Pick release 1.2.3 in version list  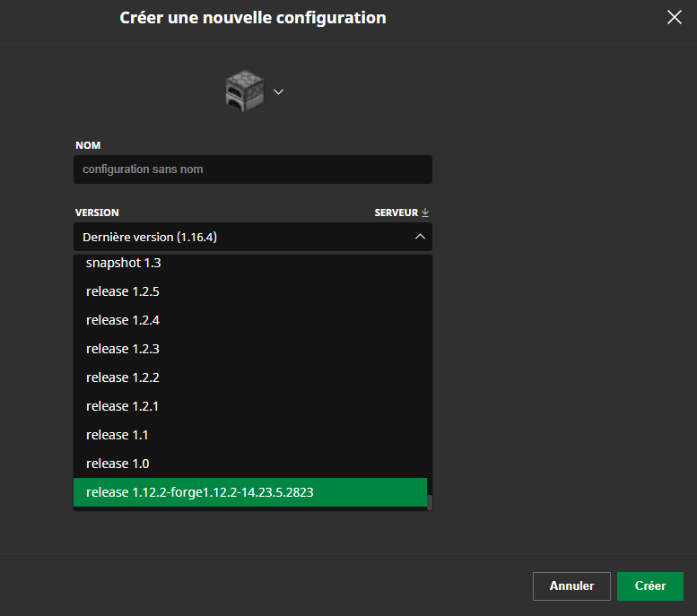pos(122,349)
